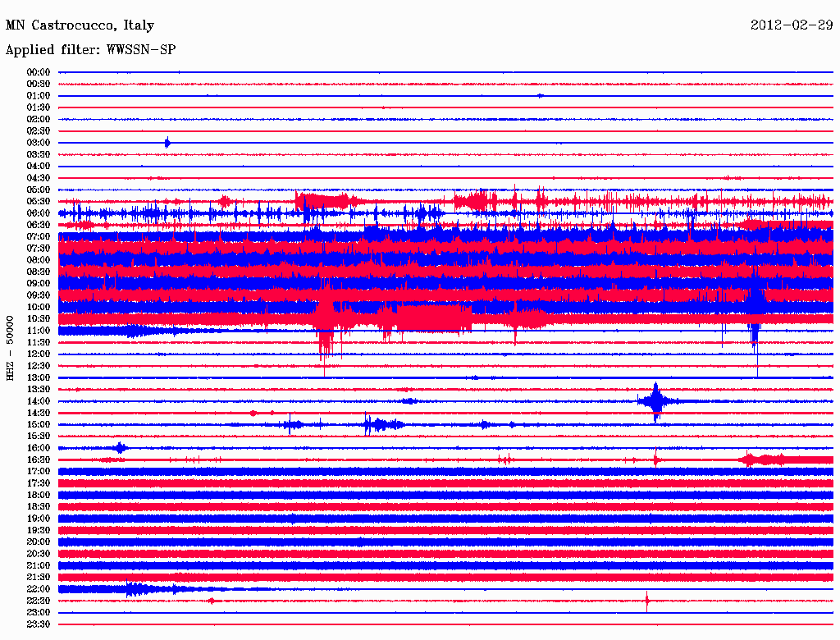
Task: Click the 'Applied filter: WWSSN-SP' text
Action: coord(90,50)
